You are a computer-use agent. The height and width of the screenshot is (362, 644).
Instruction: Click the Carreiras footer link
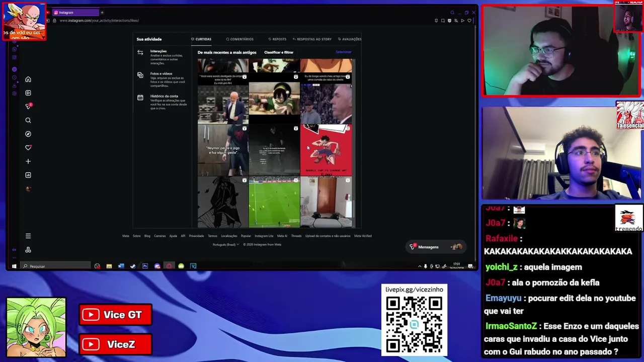click(x=159, y=236)
